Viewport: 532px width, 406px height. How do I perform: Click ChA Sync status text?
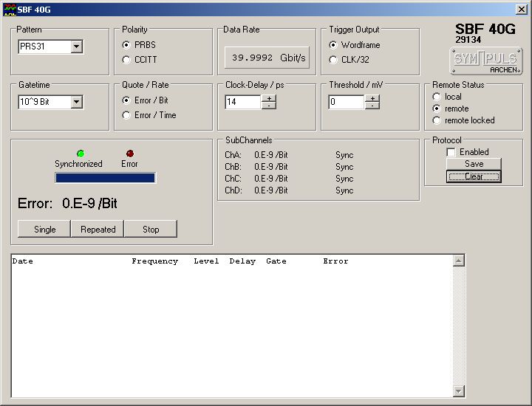click(344, 155)
